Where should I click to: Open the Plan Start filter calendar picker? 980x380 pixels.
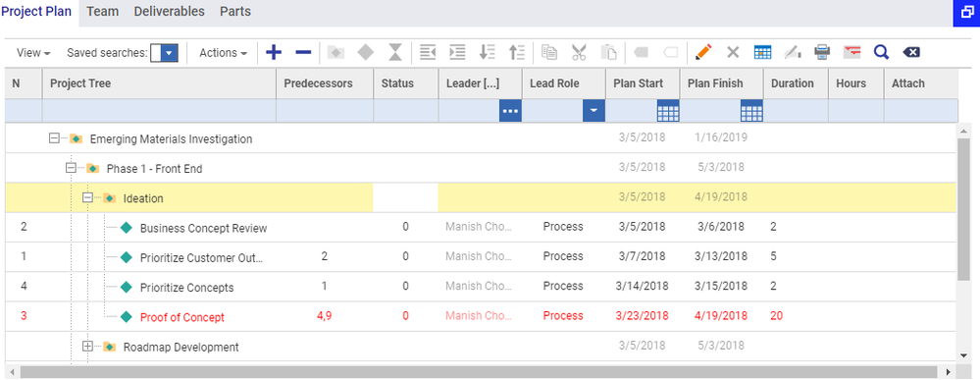click(x=668, y=111)
